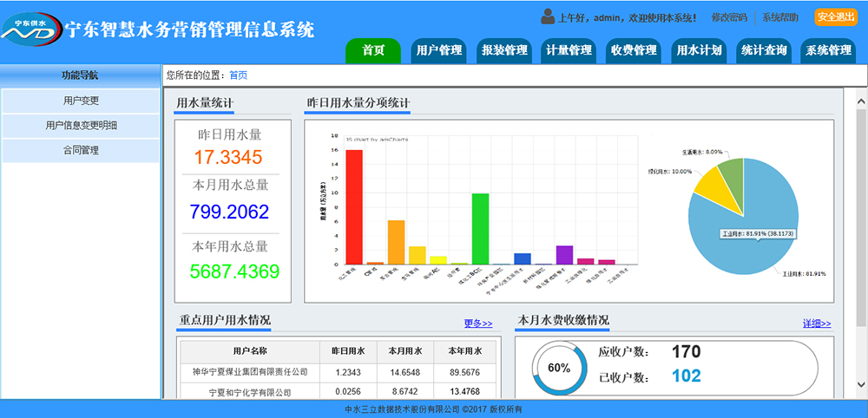Click the tall red bar in chart
Image resolution: width=868 pixels, height=418 pixels.
(x=353, y=206)
